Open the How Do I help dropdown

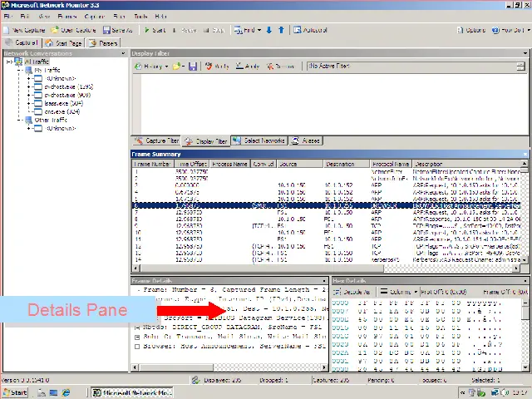tap(511, 30)
